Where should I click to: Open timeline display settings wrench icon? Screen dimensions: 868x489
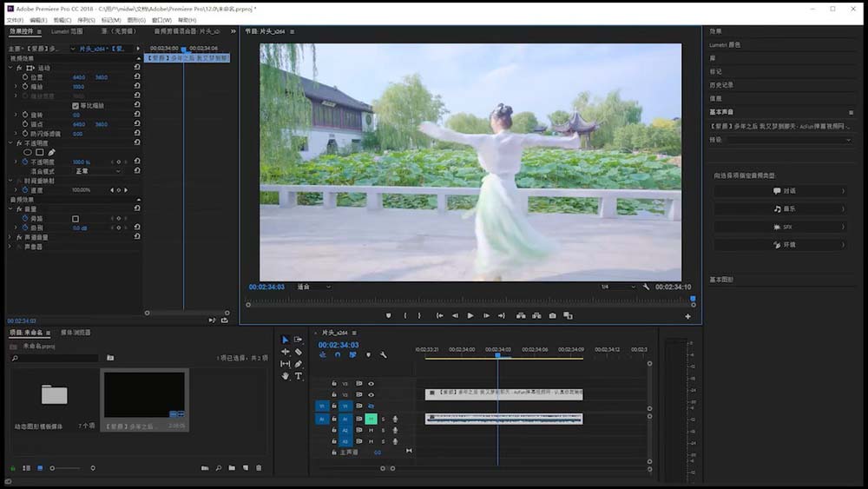pyautogui.click(x=383, y=354)
